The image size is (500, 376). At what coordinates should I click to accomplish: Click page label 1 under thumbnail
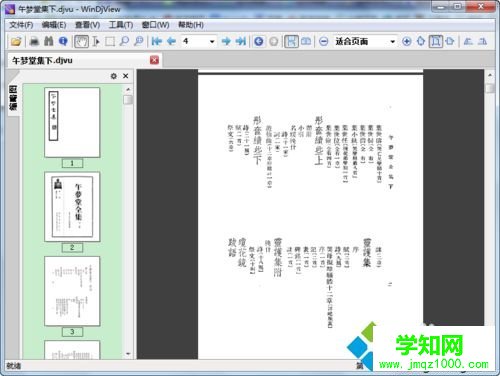tap(72, 163)
